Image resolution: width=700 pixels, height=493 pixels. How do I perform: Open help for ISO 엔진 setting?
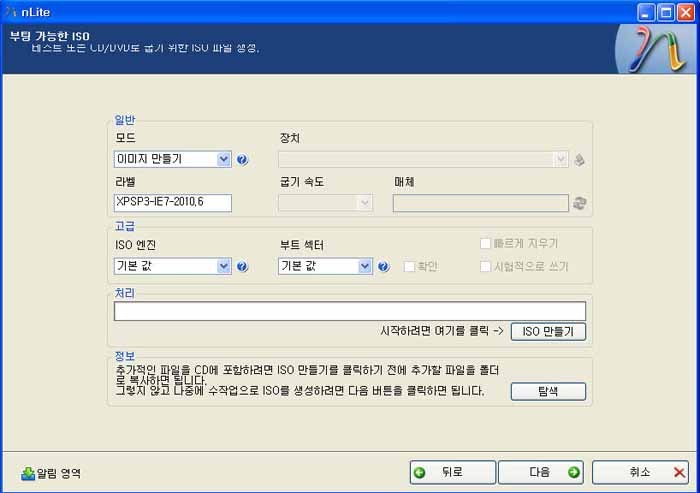tap(242, 267)
